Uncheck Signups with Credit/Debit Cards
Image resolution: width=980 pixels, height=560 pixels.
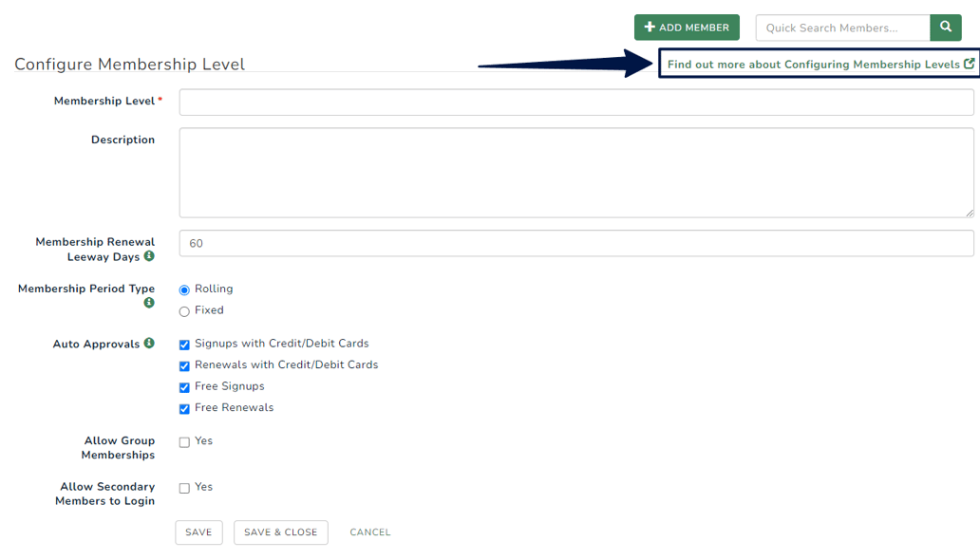pyautogui.click(x=184, y=345)
